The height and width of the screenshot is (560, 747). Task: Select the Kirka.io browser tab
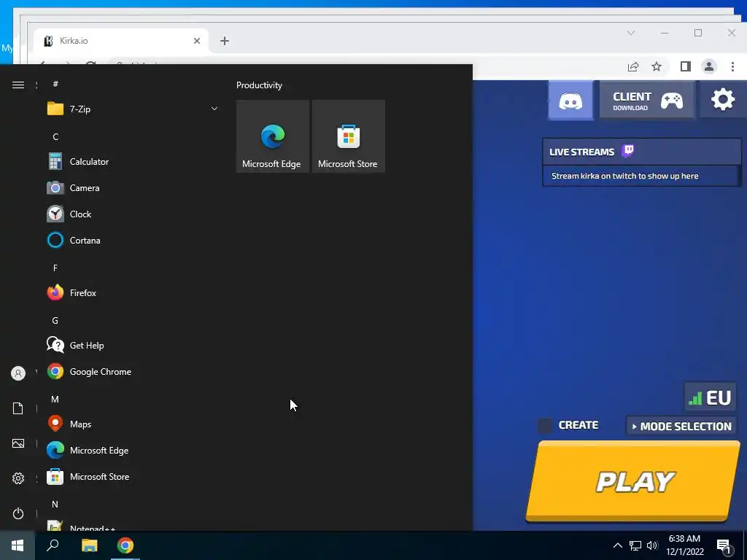(x=122, y=41)
